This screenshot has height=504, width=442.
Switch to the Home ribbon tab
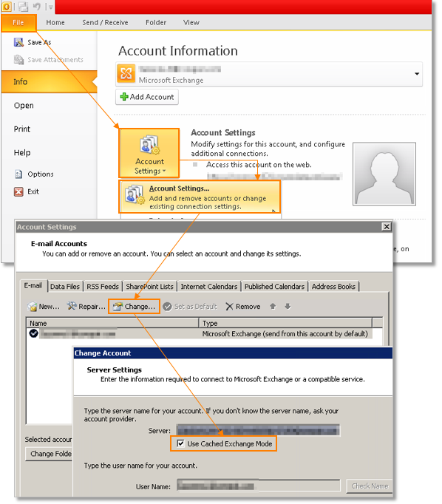coord(55,22)
